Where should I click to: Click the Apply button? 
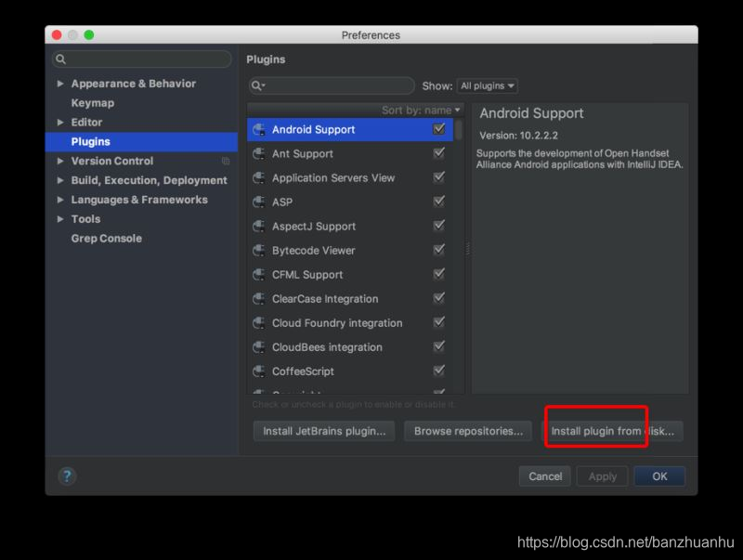coord(602,476)
